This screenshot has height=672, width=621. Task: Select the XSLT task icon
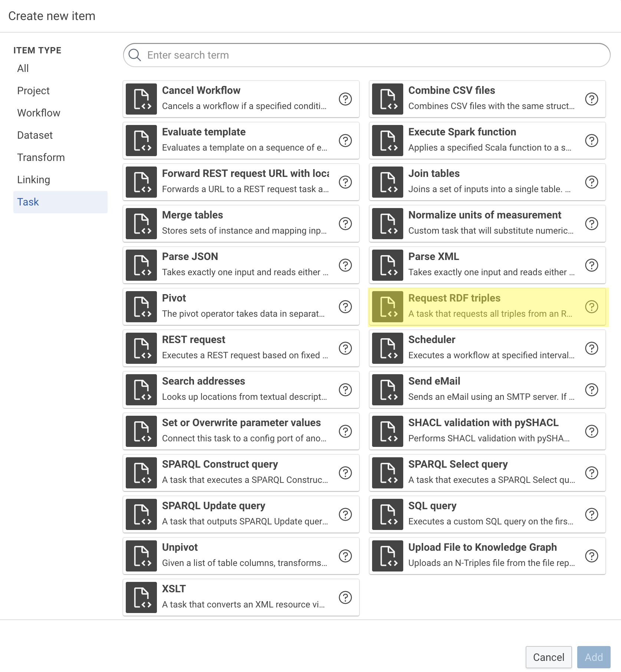[x=141, y=597]
